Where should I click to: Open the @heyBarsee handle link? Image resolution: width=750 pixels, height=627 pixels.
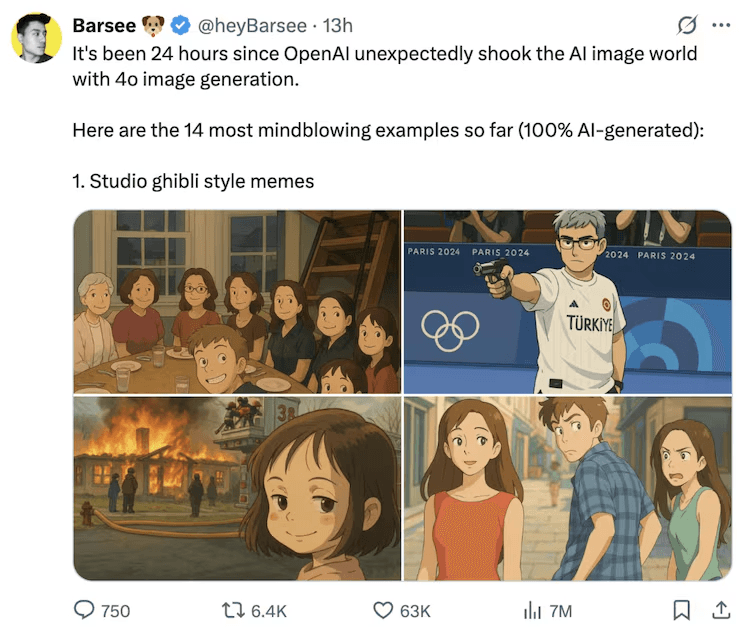point(252,25)
